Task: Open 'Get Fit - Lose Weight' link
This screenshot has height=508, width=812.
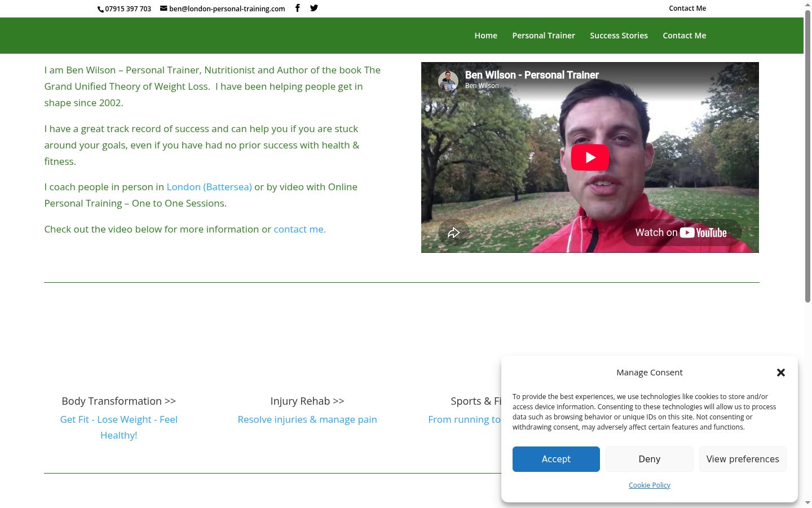Action: click(x=118, y=427)
